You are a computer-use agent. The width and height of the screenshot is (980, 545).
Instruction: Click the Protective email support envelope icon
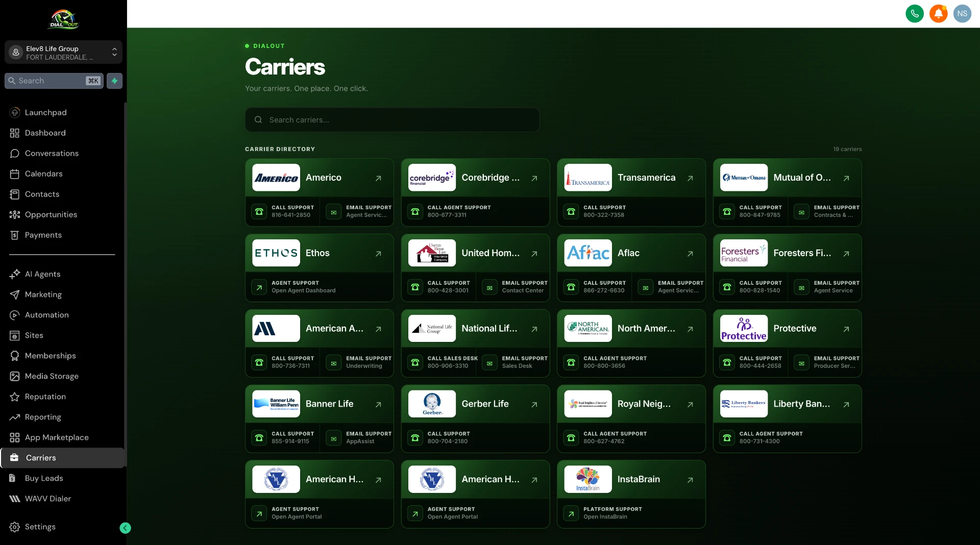[x=801, y=363]
